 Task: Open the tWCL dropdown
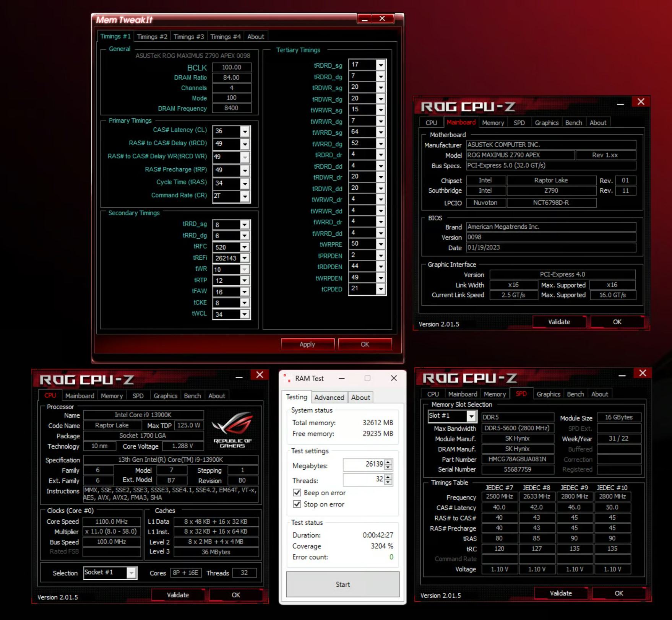(245, 314)
